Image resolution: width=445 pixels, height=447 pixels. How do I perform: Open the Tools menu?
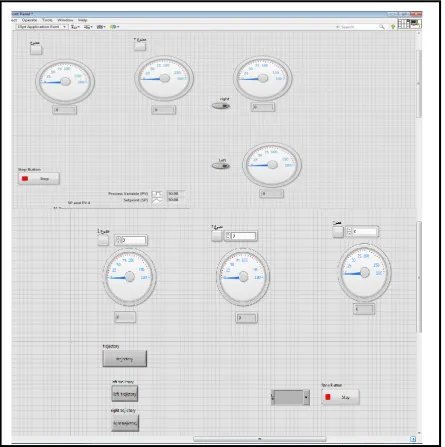click(x=47, y=20)
